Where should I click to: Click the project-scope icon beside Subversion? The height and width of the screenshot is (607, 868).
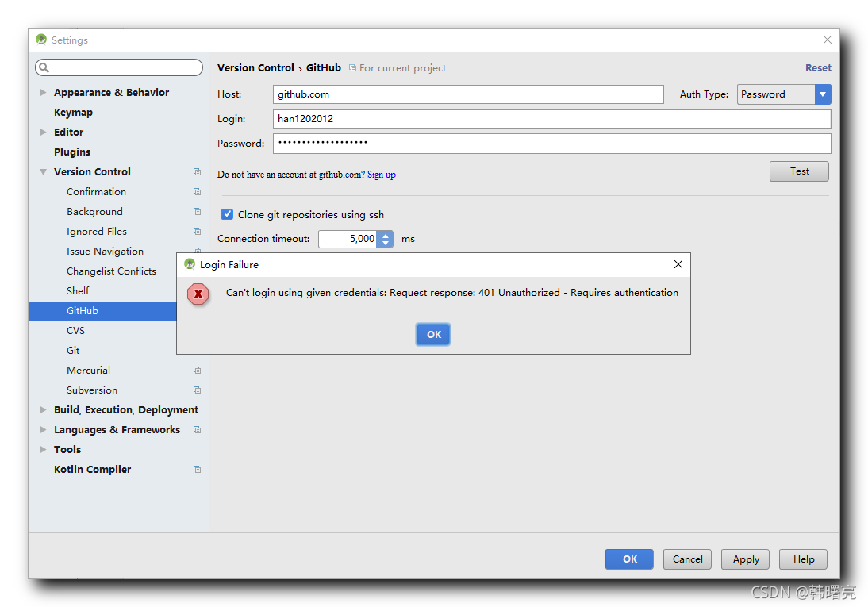pyautogui.click(x=197, y=390)
